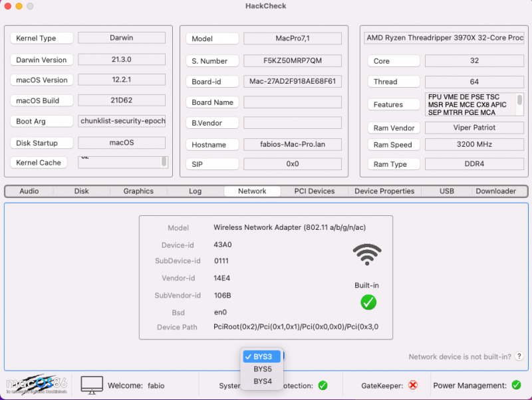Click the Wireless Network Adapter model text
The image size is (532, 400).
point(290,227)
